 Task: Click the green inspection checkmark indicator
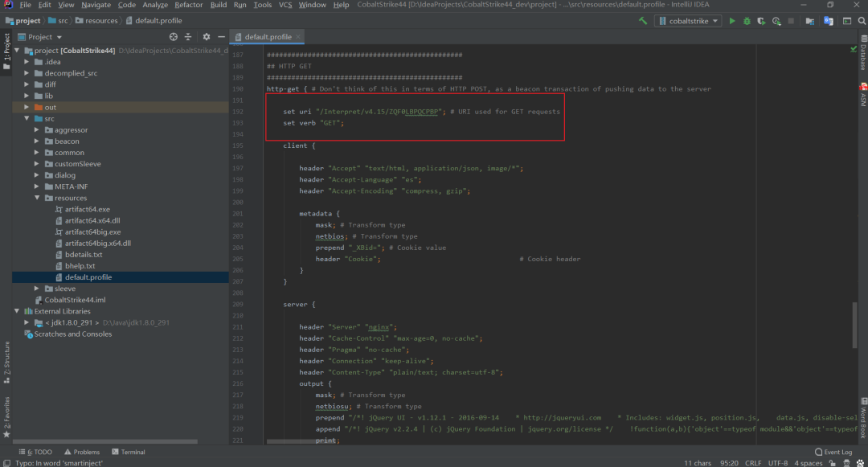coord(853,50)
